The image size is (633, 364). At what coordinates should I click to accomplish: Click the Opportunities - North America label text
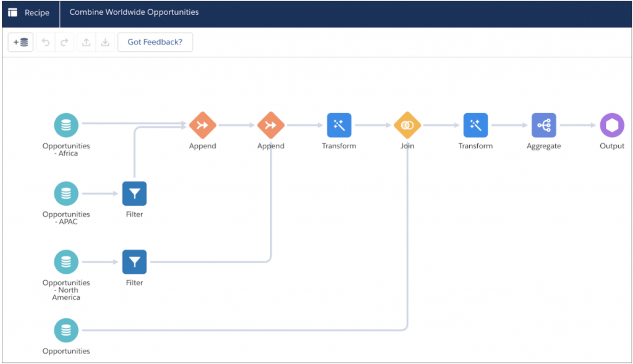[x=66, y=290]
